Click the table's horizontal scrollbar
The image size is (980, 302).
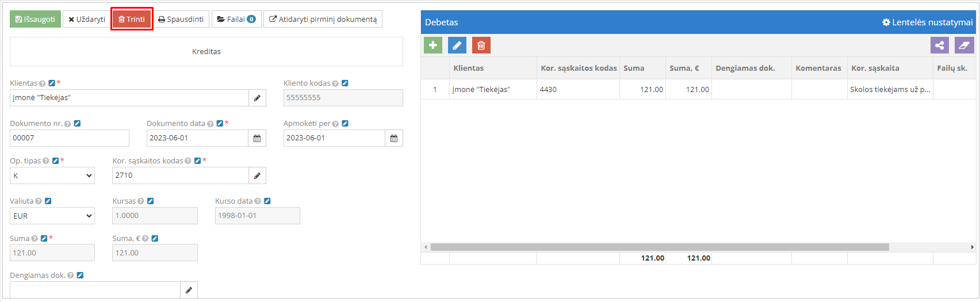coord(659,247)
